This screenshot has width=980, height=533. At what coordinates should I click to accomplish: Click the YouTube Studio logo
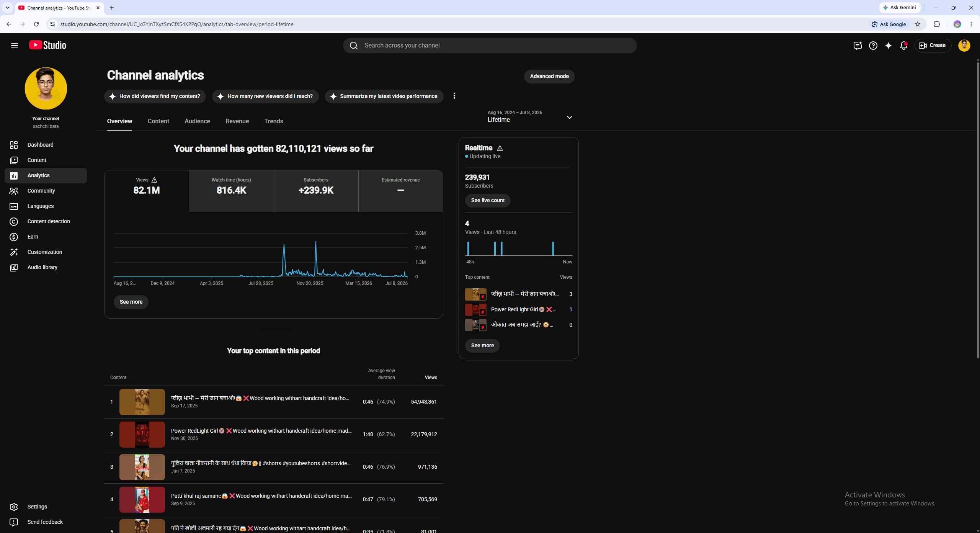click(x=47, y=45)
